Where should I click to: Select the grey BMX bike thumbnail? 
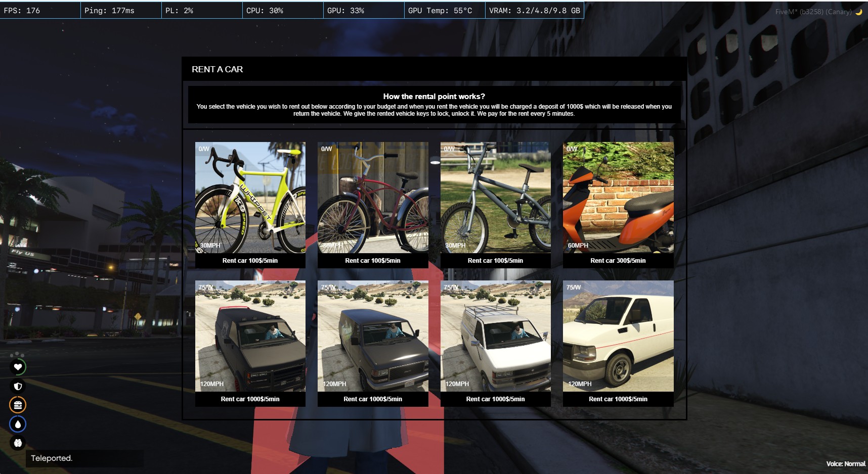pos(496,198)
